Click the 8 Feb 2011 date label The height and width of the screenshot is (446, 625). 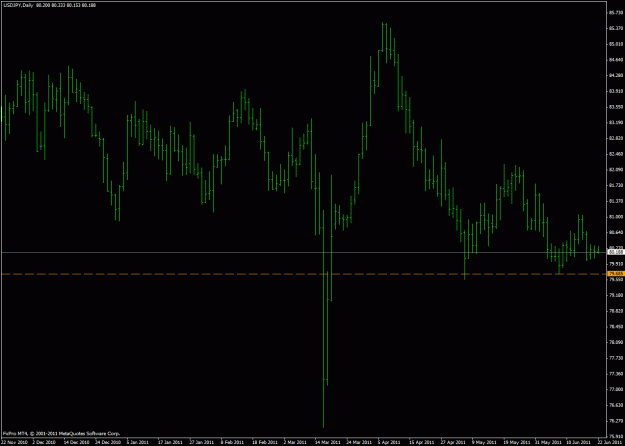click(233, 442)
